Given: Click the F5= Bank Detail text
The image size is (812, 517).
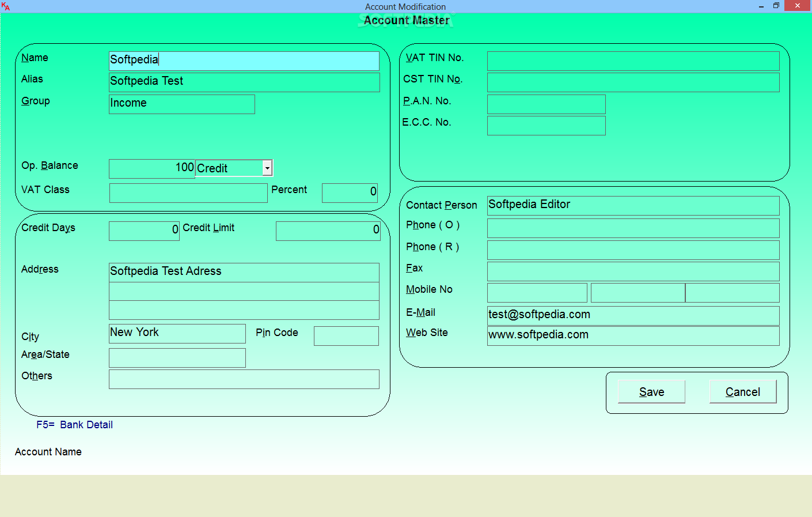Looking at the screenshot, I should click(74, 425).
